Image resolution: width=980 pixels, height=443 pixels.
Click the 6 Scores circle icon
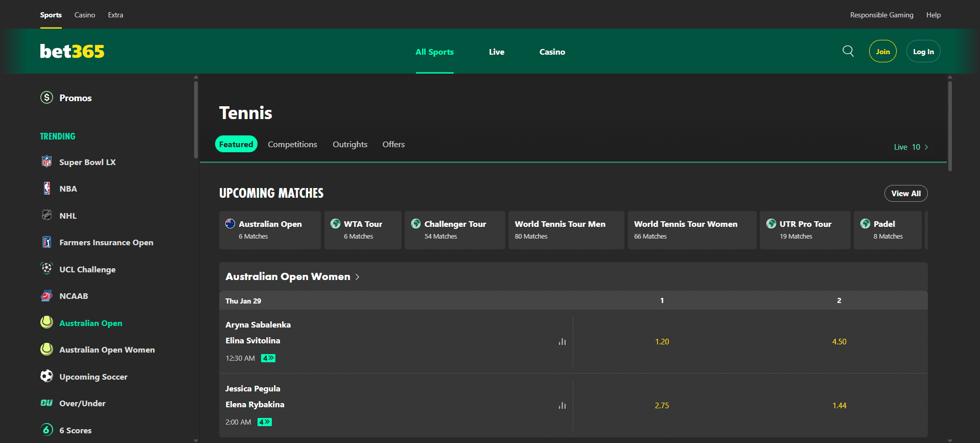[46, 430]
